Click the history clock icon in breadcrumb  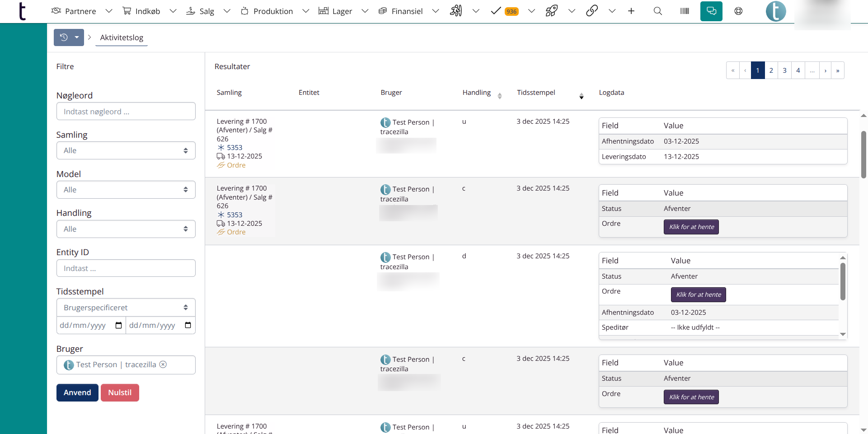pos(64,37)
